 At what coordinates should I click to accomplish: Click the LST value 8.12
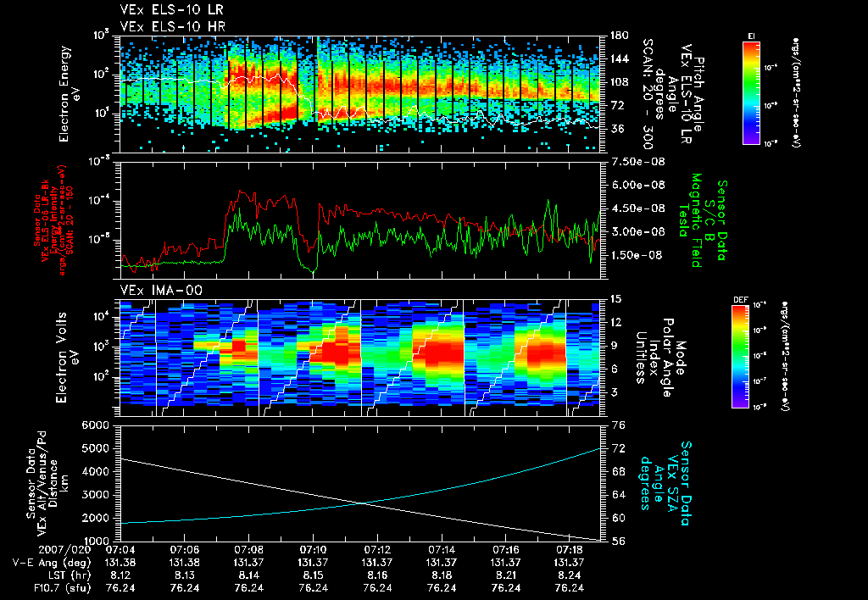tap(120, 576)
